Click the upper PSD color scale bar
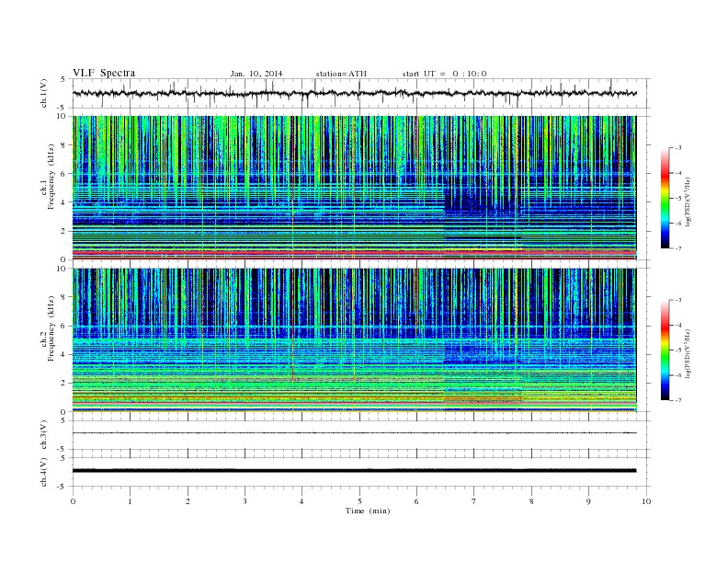The width and height of the screenshot is (728, 563). point(665,199)
